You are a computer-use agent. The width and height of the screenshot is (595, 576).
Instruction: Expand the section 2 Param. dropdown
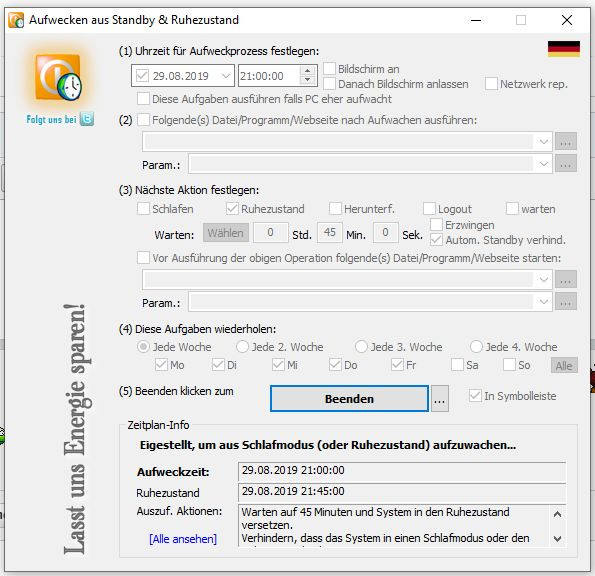[544, 164]
